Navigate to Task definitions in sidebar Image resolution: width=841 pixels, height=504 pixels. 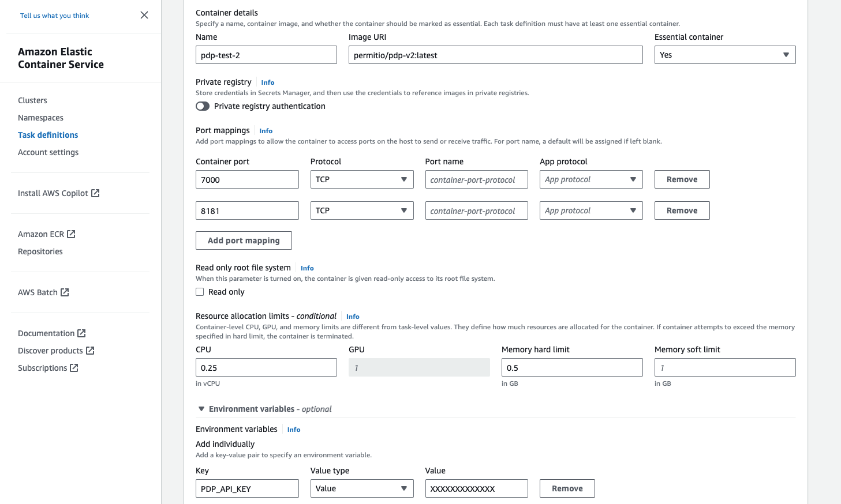(x=48, y=134)
